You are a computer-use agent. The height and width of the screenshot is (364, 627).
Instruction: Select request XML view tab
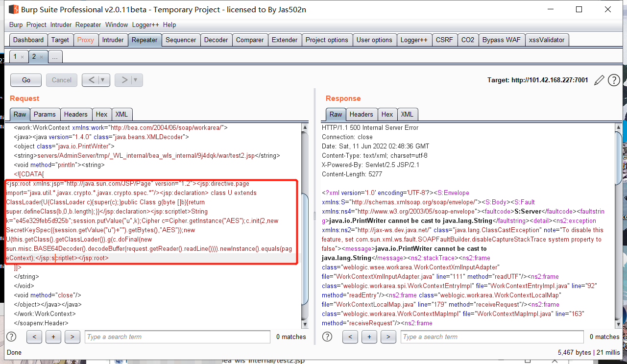click(121, 114)
